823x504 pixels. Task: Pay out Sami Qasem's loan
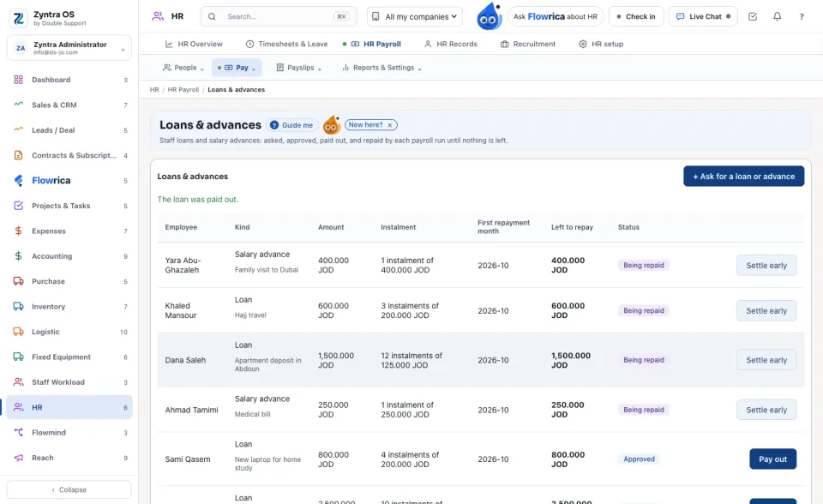point(772,459)
